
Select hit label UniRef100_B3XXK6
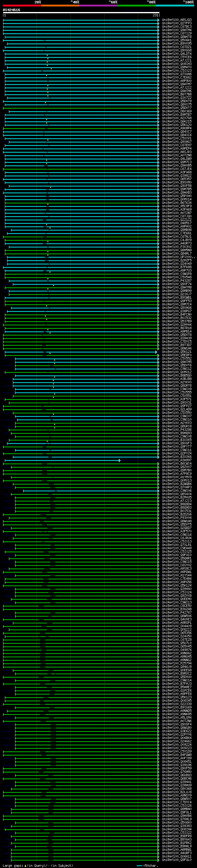[177, 457]
